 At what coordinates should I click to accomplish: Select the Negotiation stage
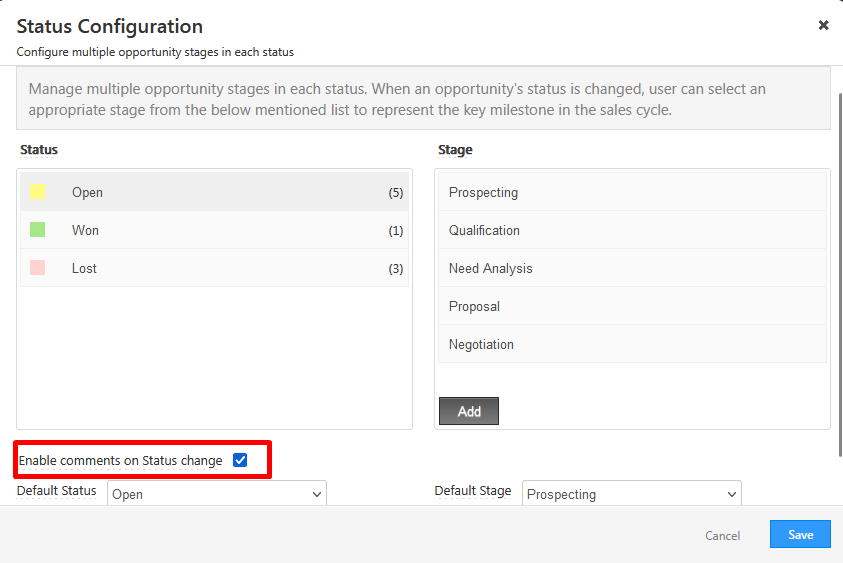coord(632,344)
